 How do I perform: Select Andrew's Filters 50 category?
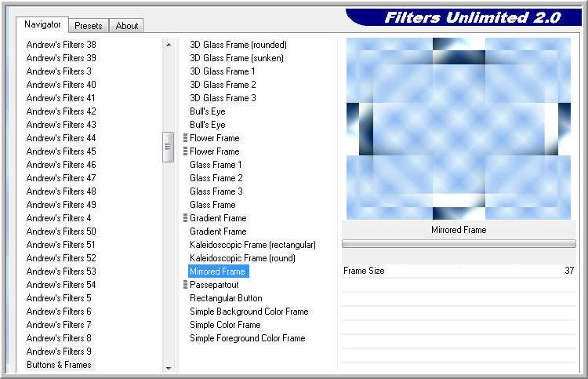point(61,231)
